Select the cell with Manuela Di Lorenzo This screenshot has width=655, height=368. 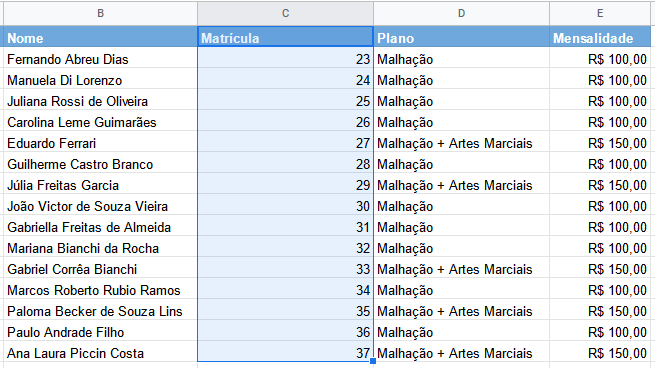tap(101, 80)
